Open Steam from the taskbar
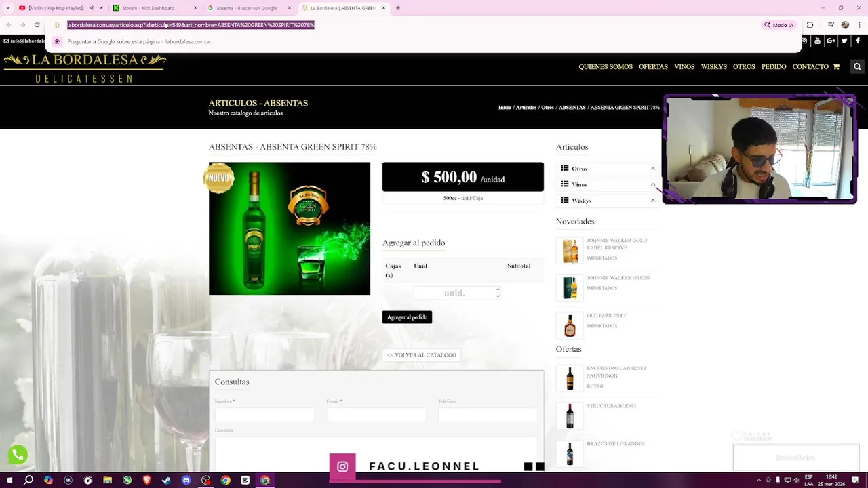This screenshot has width=868, height=488. 166,480
